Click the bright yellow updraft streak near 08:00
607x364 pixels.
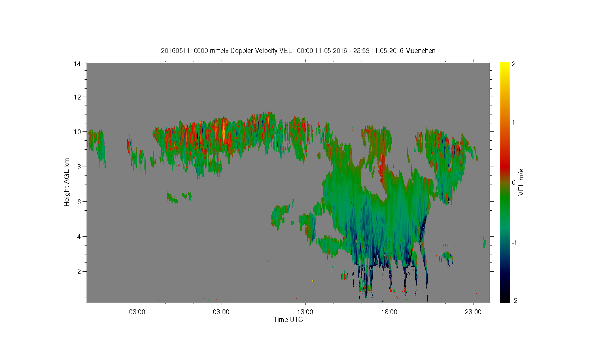tap(223, 130)
